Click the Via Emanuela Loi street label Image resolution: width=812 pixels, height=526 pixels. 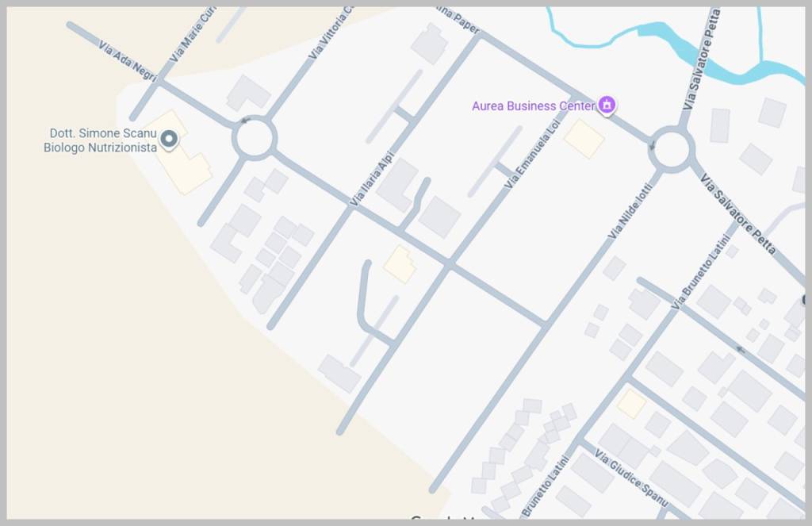click(x=532, y=154)
